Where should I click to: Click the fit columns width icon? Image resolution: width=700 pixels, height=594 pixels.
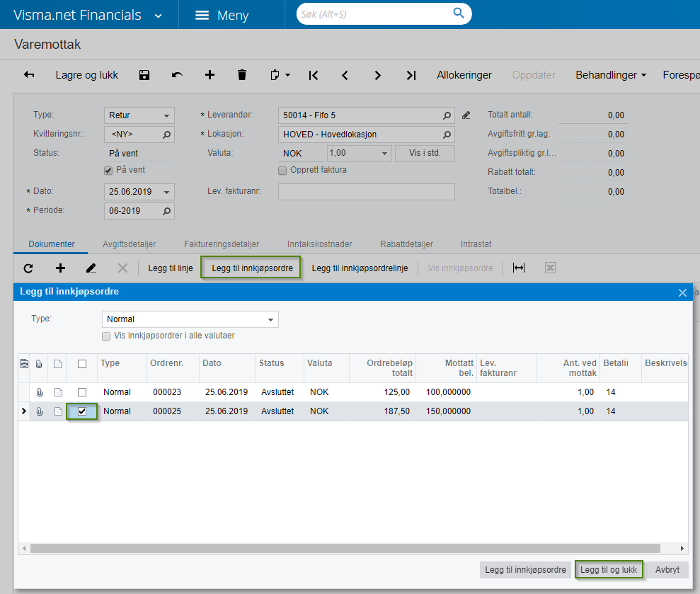pyautogui.click(x=519, y=268)
